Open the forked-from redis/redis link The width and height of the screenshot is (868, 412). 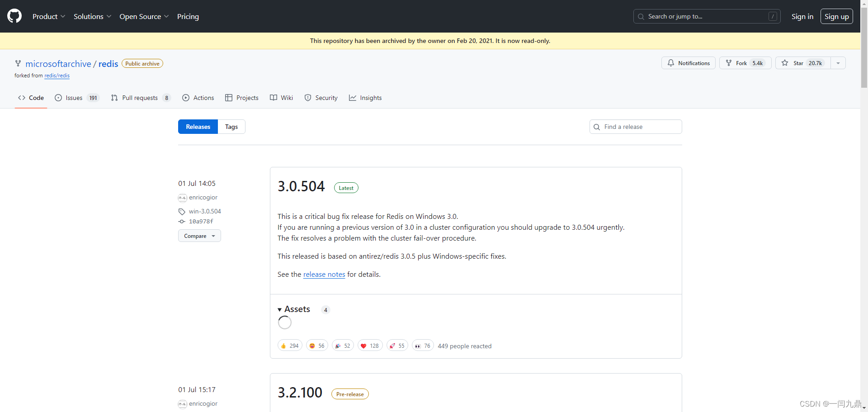[x=57, y=76]
